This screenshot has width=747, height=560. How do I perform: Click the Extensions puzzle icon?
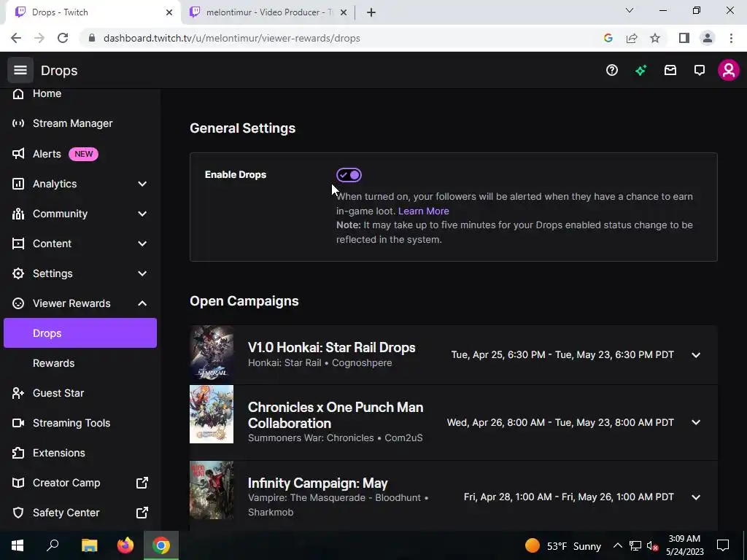18,453
